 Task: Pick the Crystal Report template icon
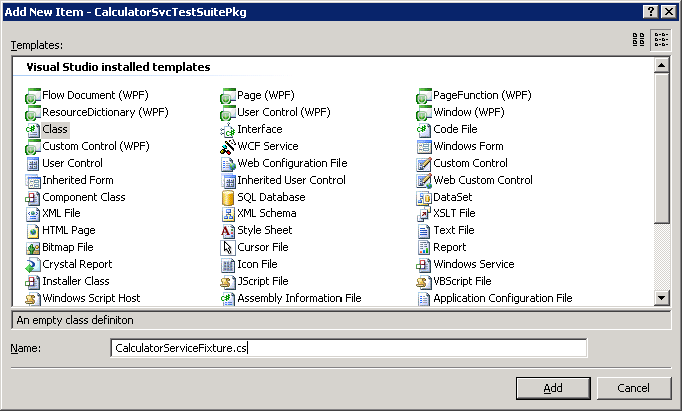(33, 265)
